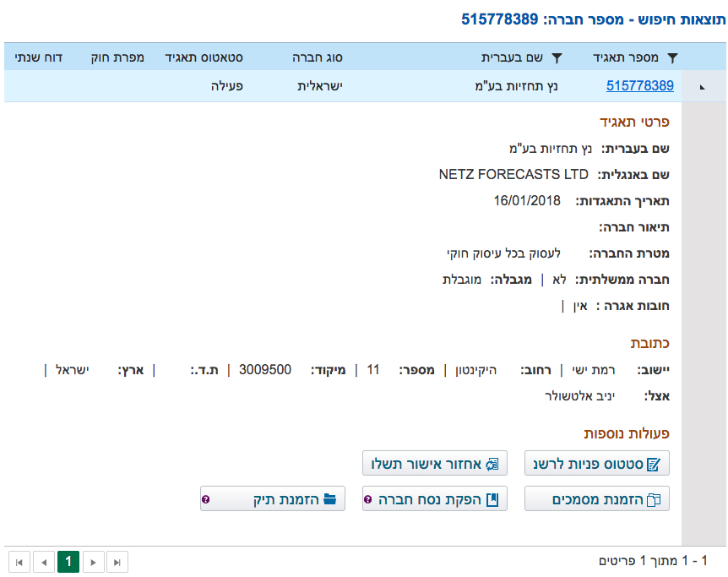Click הזמנת מסמכים button
This screenshot has width=728, height=577.
(x=596, y=499)
